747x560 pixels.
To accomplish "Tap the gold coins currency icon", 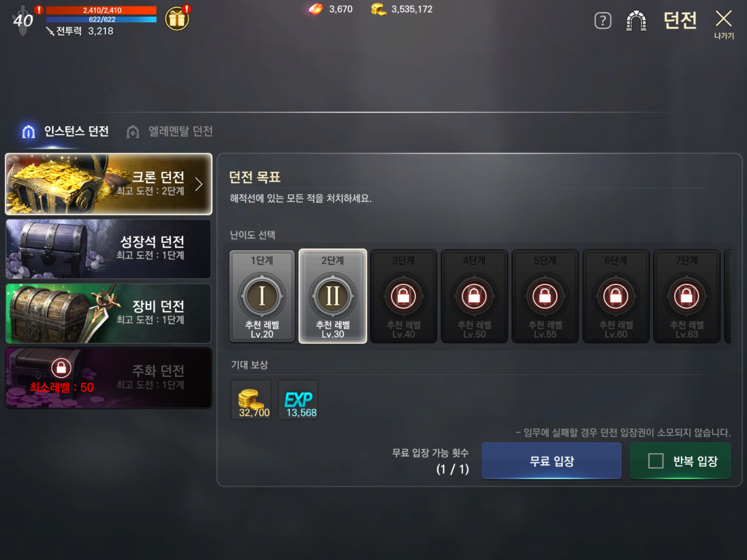I will click(x=379, y=9).
